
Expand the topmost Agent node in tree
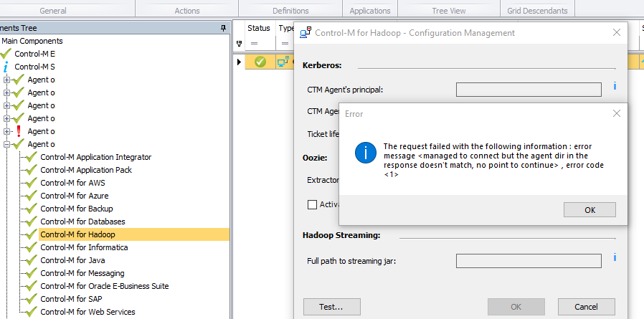[6, 80]
